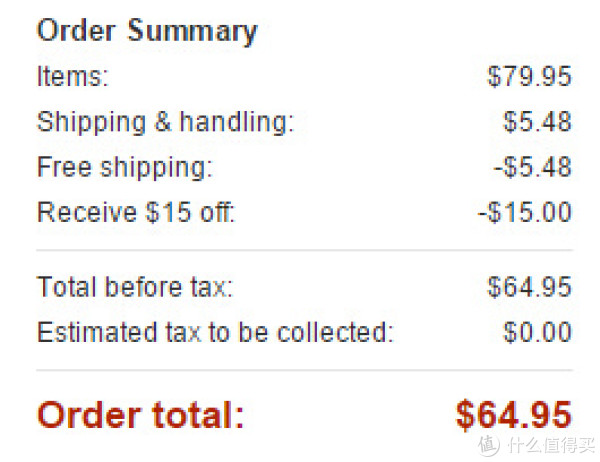Click the word Summary in the heading
600x462 pixels.
(192, 31)
